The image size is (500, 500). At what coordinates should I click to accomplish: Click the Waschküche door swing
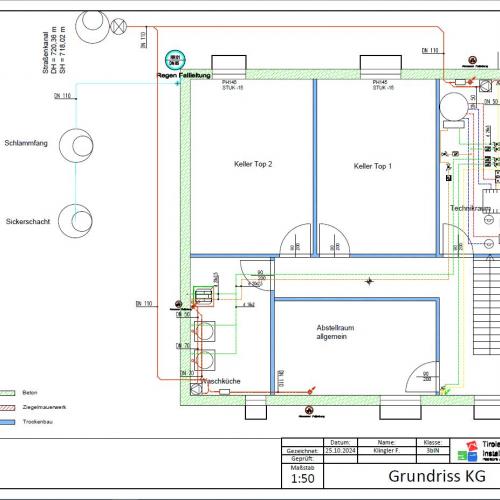[x=257, y=275]
